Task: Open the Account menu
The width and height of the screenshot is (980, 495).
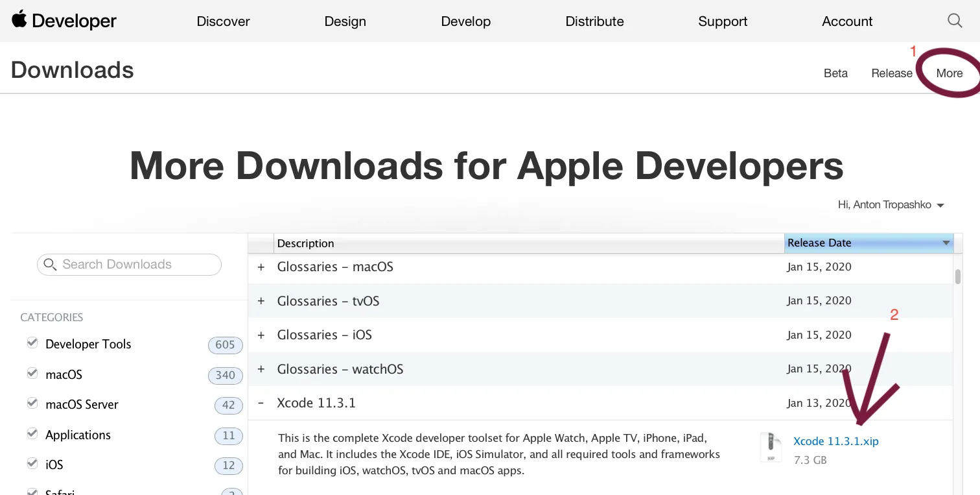Action: [x=847, y=21]
